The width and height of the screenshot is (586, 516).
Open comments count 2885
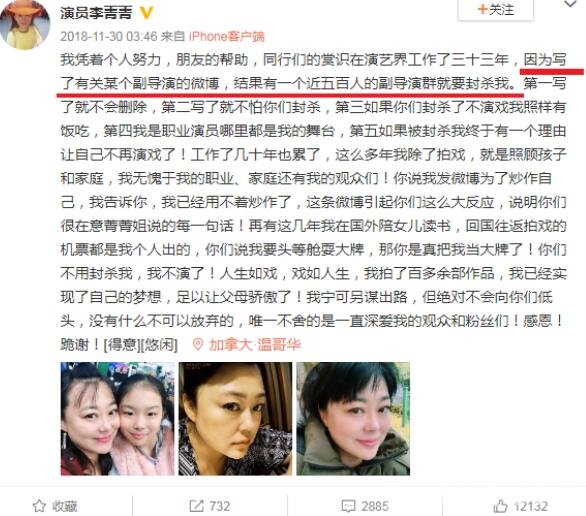coord(375,506)
